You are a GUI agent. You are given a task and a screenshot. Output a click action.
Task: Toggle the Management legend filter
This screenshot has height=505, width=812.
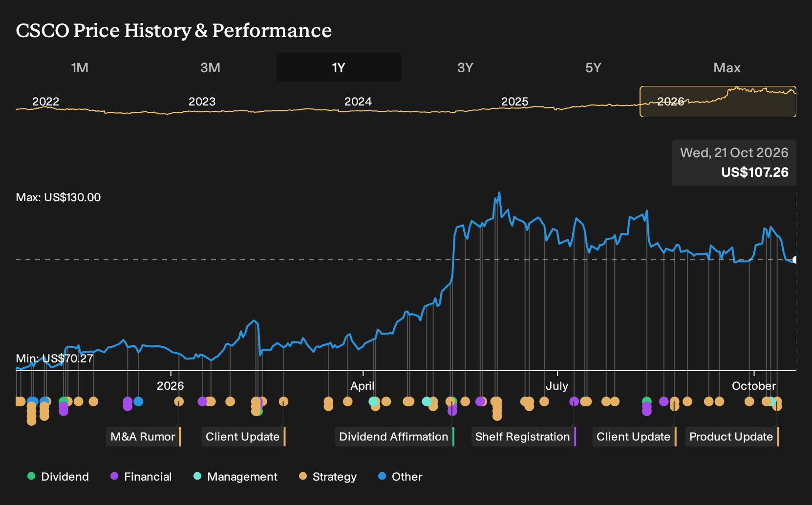pos(235,477)
